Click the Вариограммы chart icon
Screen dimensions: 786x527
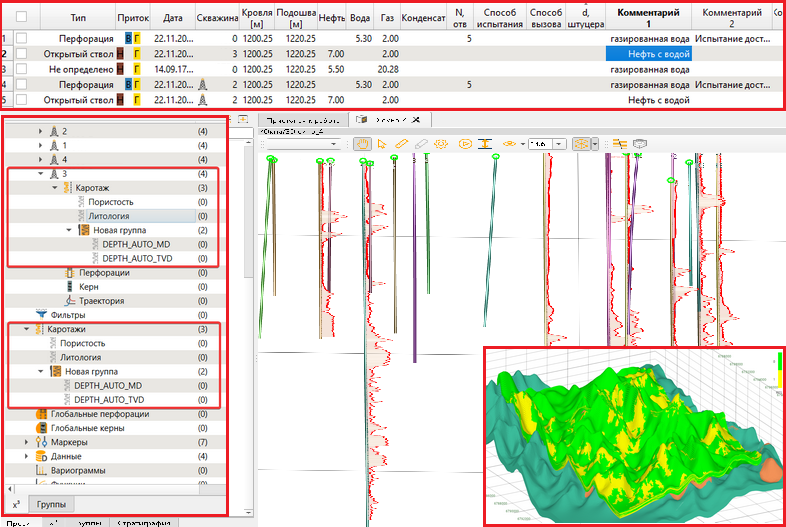point(41,470)
